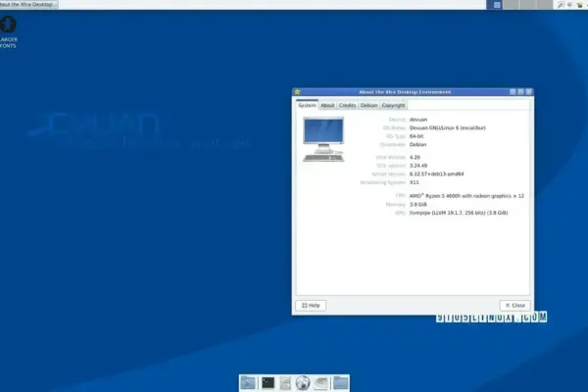Viewport: 588px width, 392px height.
Task: Select the About the Xfce Desktop taskbar entry
Action: click(x=28, y=5)
